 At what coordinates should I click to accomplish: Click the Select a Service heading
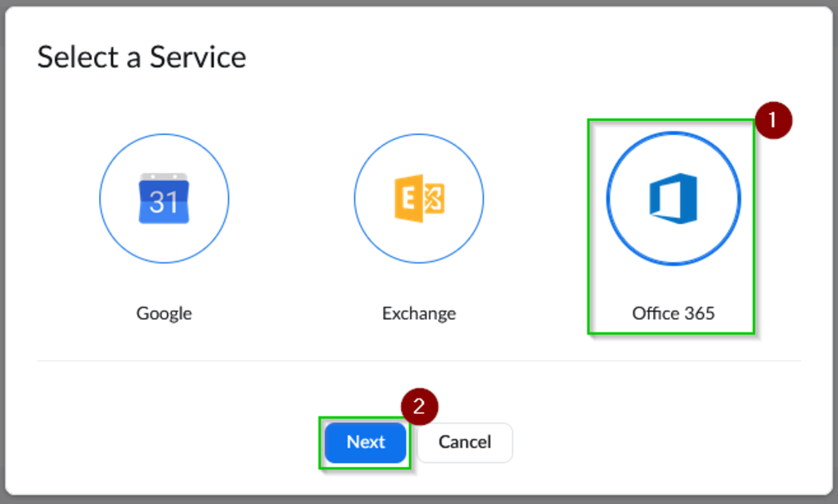point(141,56)
